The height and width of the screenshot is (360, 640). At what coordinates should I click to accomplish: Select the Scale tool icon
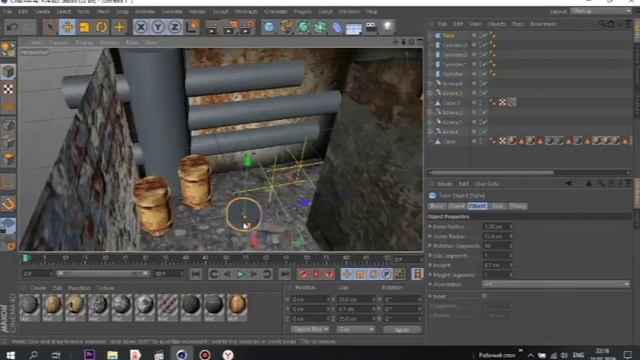point(84,27)
